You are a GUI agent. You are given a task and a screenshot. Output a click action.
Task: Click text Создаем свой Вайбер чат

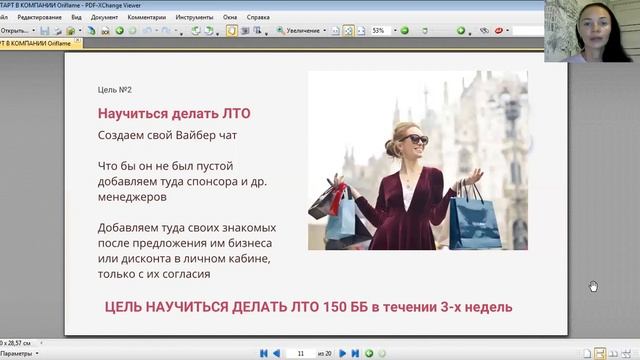[167, 135]
